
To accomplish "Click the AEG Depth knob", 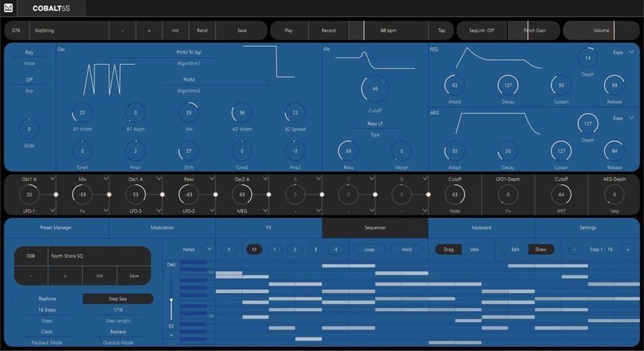I will pyautogui.click(x=588, y=123).
